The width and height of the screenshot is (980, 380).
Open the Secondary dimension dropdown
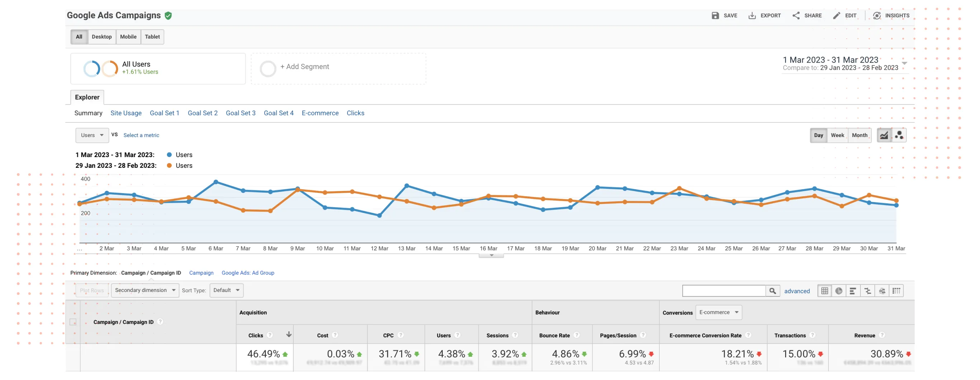(x=145, y=290)
